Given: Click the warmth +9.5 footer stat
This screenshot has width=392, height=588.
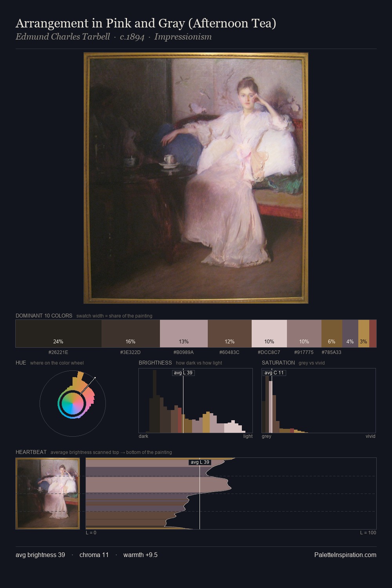Looking at the screenshot, I should click(x=140, y=555).
